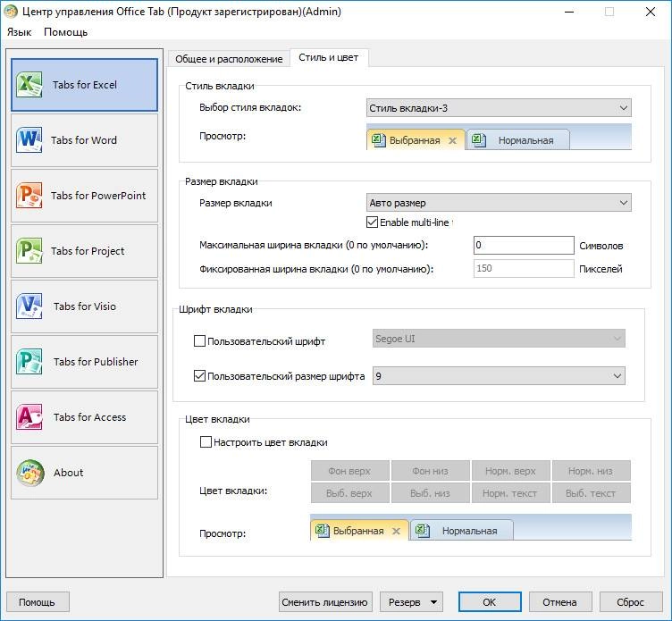Click Норм. низ color button
This screenshot has height=621, width=672.
pyautogui.click(x=591, y=471)
